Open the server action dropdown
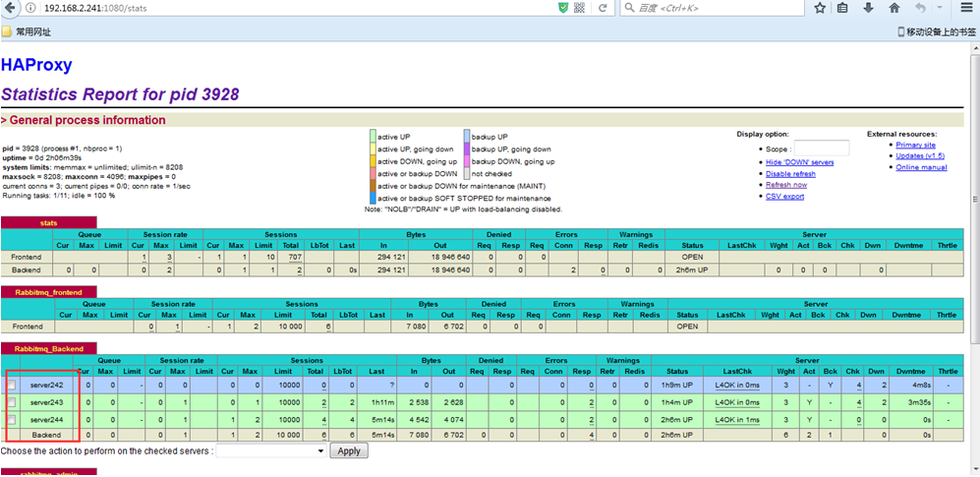 click(270, 451)
